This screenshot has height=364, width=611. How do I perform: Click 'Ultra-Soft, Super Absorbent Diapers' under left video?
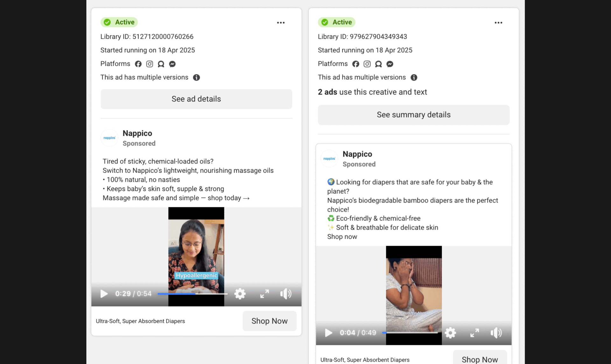coord(140,321)
